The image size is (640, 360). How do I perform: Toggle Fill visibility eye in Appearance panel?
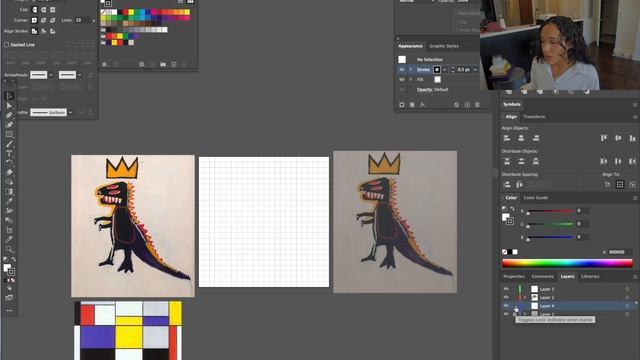click(402, 80)
